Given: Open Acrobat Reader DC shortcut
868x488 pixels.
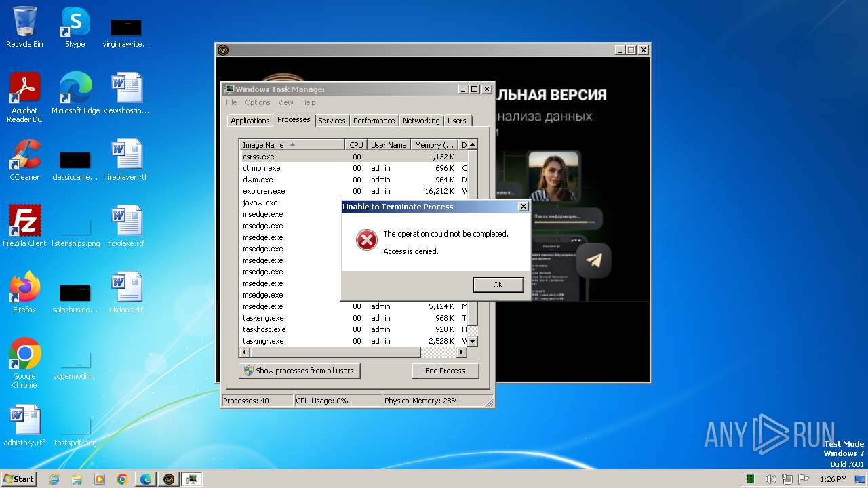Looking at the screenshot, I should 24,98.
